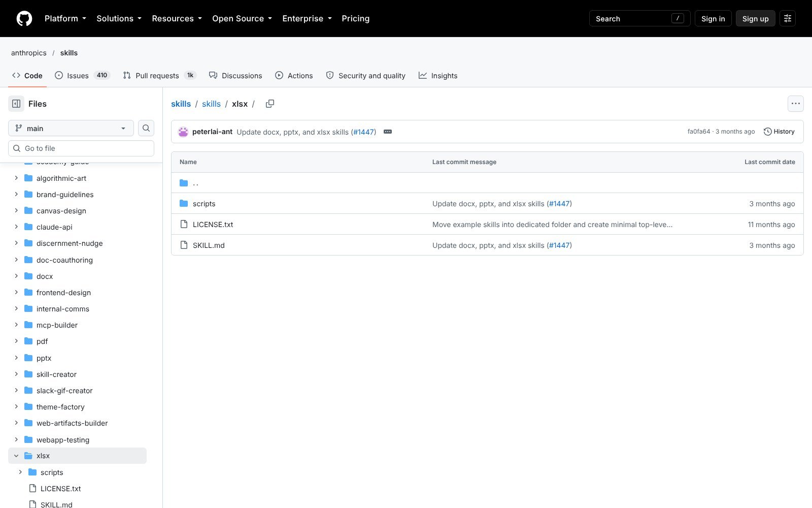Open pull request #1447 link in commit header
Screen dimensions: 812x508
coord(365,132)
